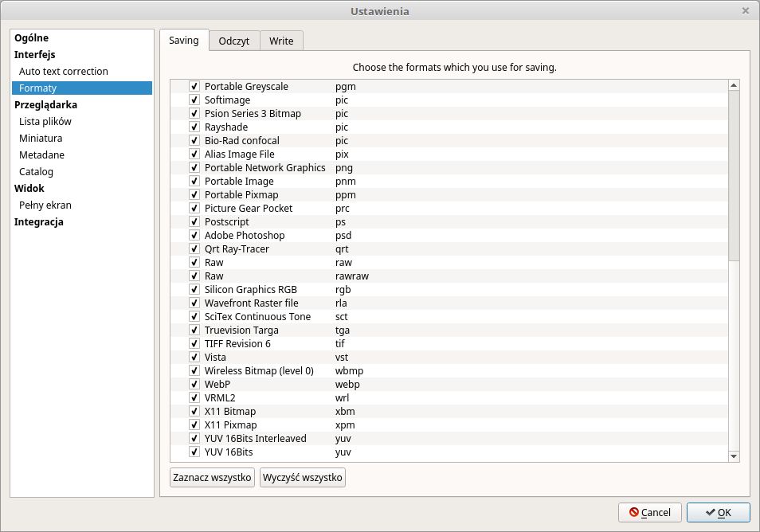The height and width of the screenshot is (532, 760).
Task: Open Pełny ekran settings
Action: point(45,205)
